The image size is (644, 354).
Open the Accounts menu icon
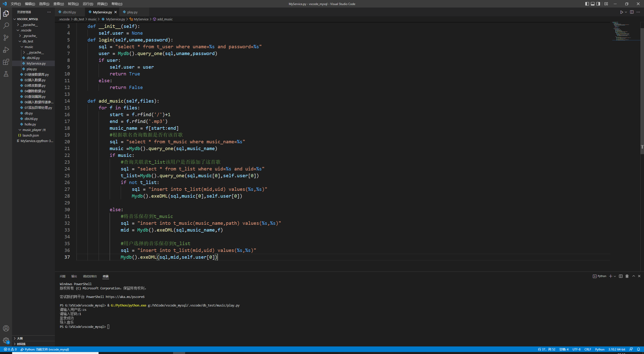coord(6,328)
